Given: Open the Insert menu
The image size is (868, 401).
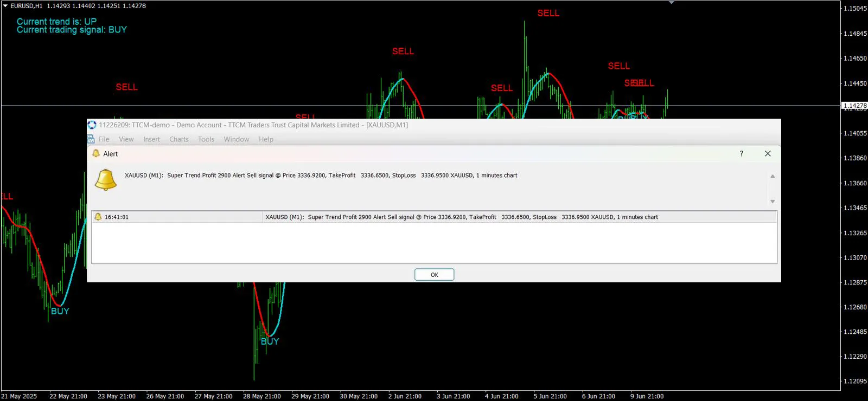Looking at the screenshot, I should coord(151,139).
